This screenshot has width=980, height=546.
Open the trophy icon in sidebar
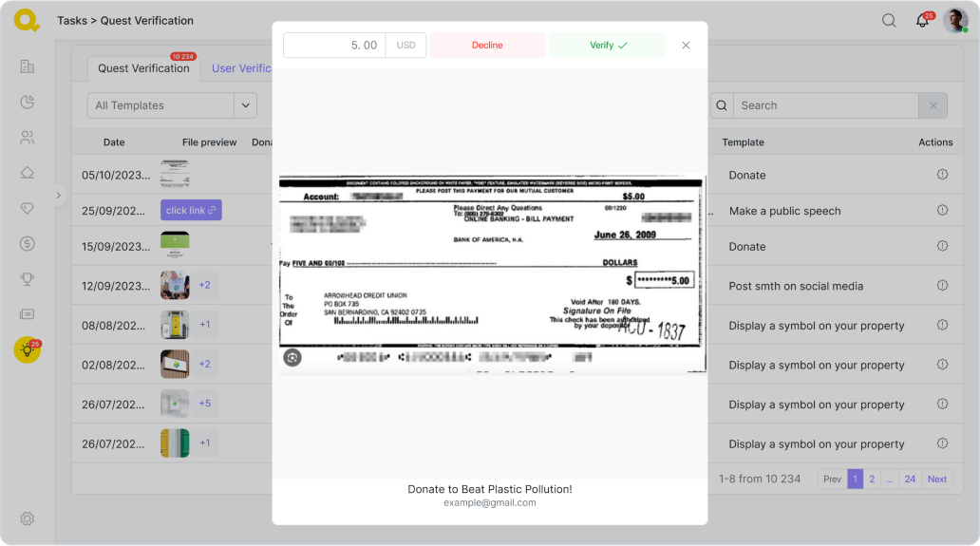[28, 279]
